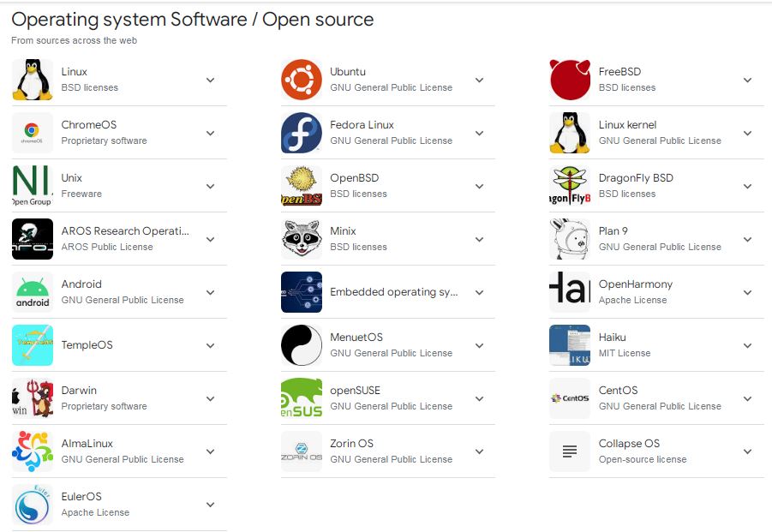Click 'Apache License' under OpenHarmony
Image resolution: width=772 pixels, height=532 pixels.
click(632, 300)
